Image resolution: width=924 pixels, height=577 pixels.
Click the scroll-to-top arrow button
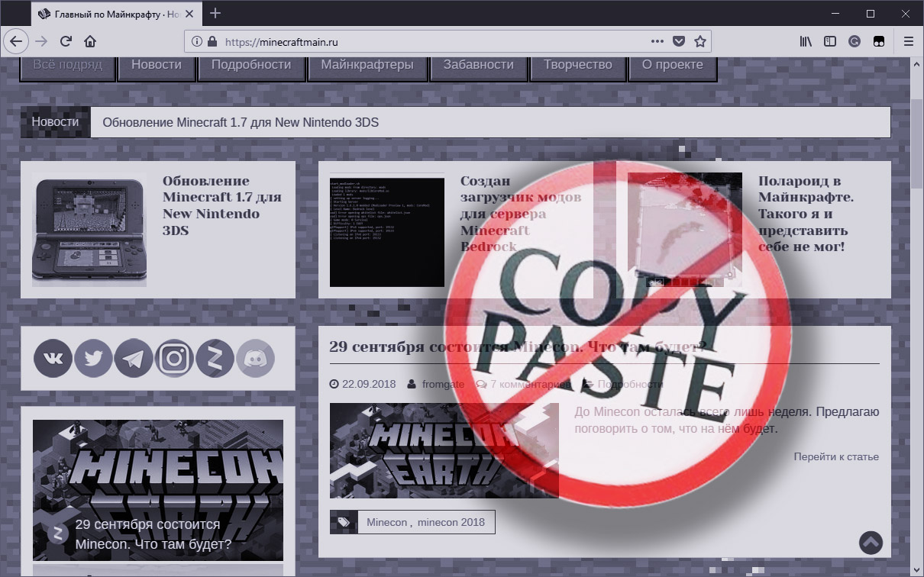[871, 542]
